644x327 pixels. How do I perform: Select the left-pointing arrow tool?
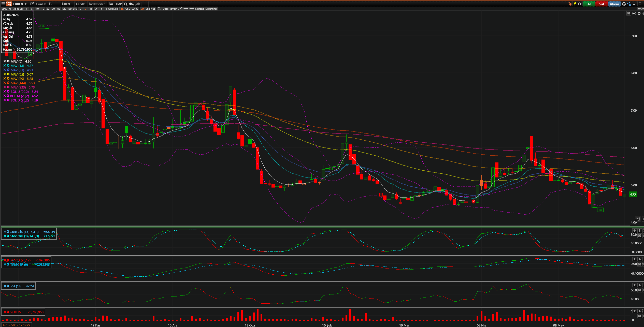[x=192, y=9]
